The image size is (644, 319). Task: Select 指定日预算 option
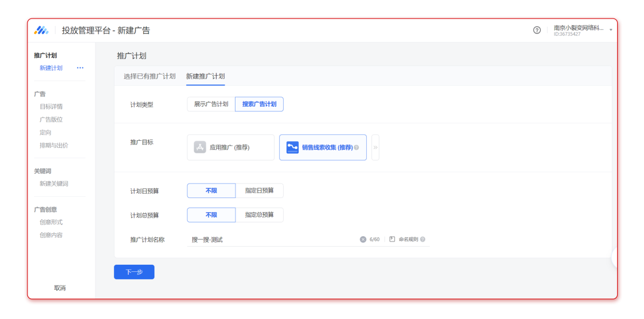coord(259,191)
